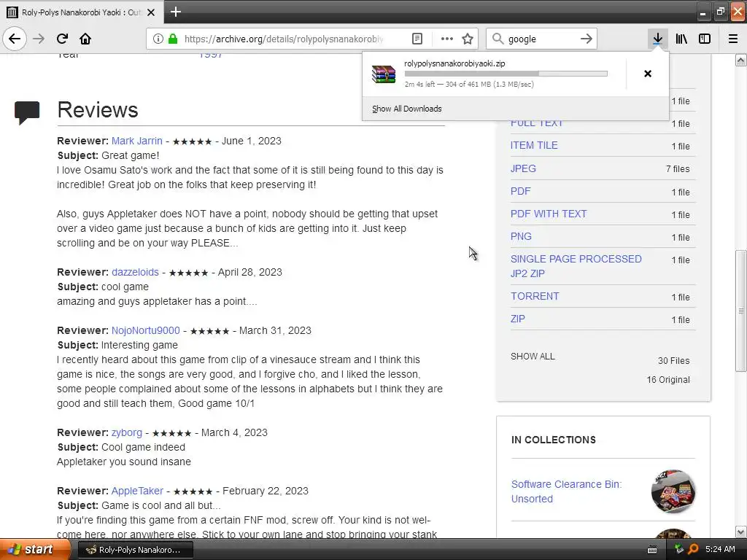The height and width of the screenshot is (560, 747).
Task: Bookmark this page with the star icon
Action: coord(468,39)
